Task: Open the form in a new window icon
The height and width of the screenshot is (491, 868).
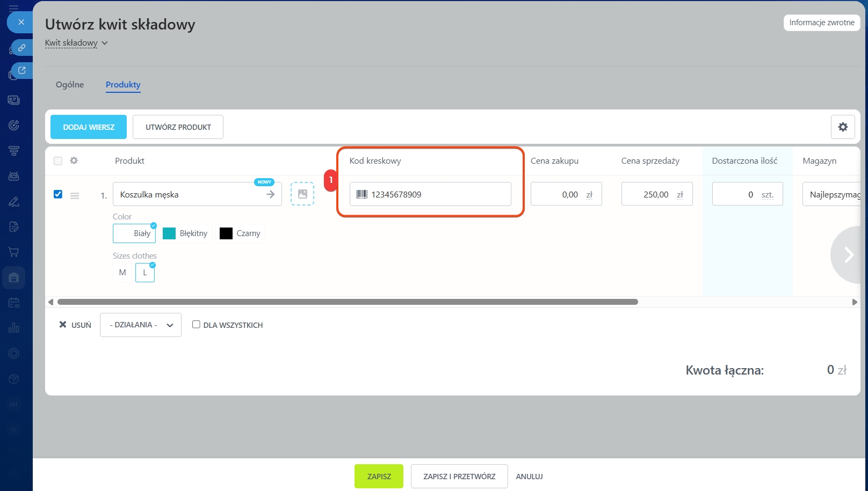Action: 21,70
